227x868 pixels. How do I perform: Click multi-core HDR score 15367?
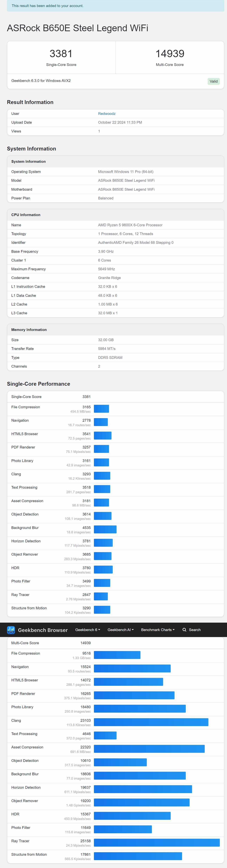[x=86, y=814]
